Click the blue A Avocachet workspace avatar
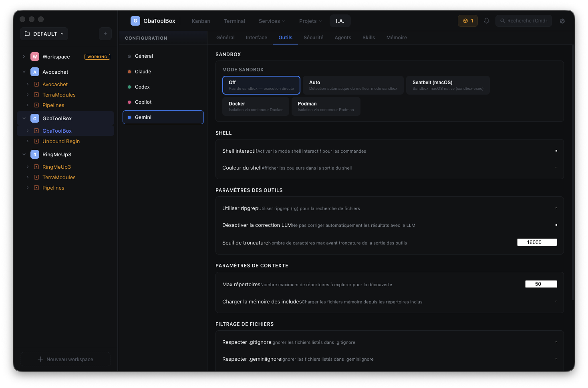This screenshot has height=388, width=588. 35,72
